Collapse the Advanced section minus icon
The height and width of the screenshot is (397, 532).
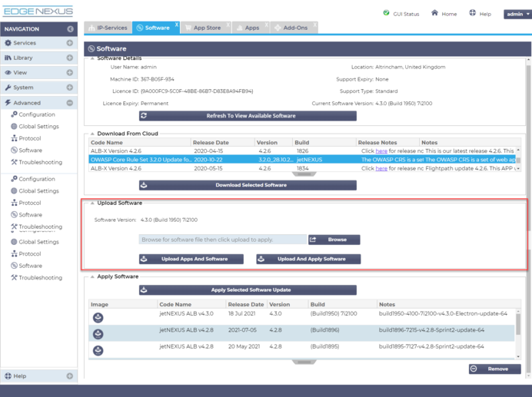point(70,103)
